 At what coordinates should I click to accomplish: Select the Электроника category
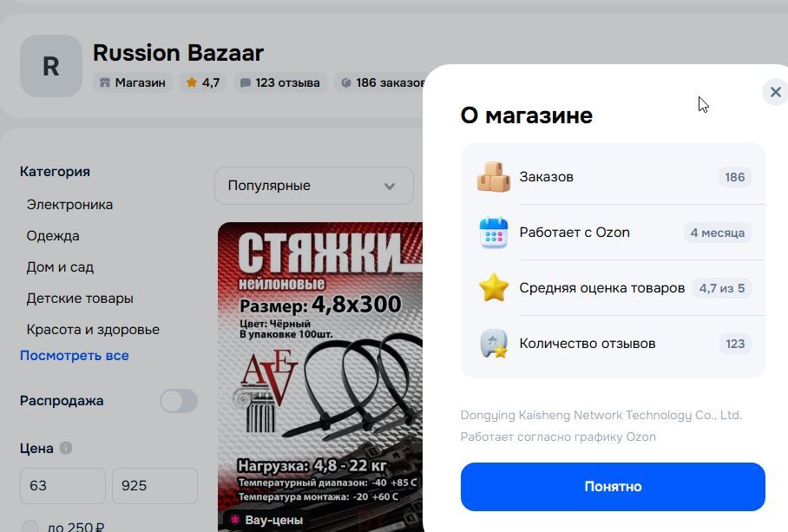pyautogui.click(x=69, y=205)
